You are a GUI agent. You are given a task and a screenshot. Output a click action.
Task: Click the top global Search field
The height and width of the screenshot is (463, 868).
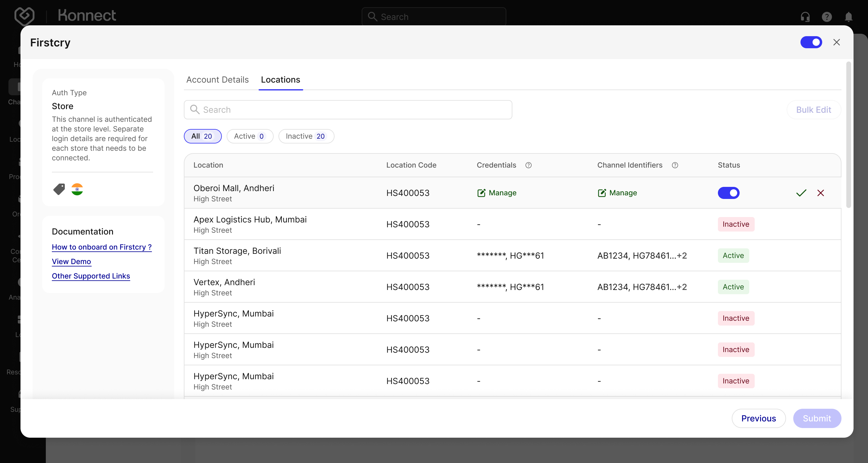click(434, 17)
